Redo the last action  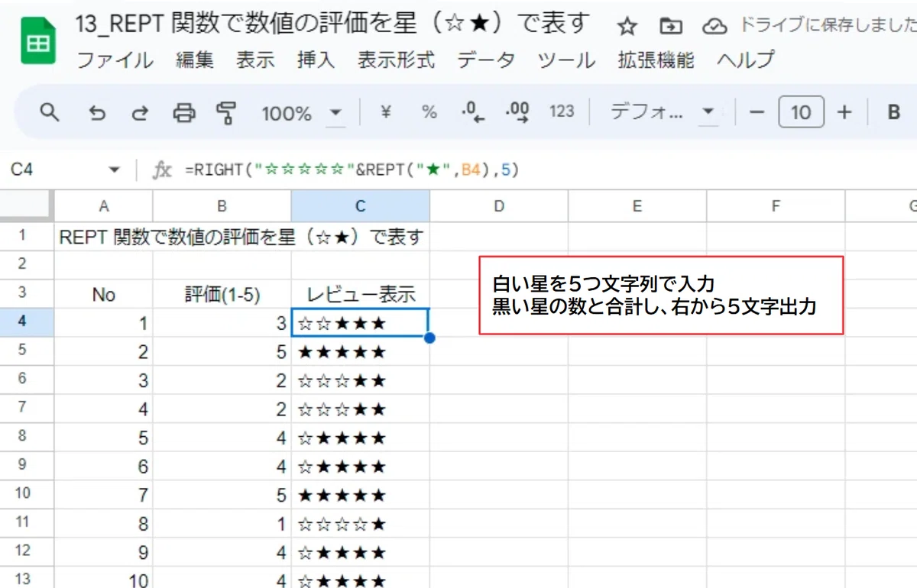tap(140, 113)
